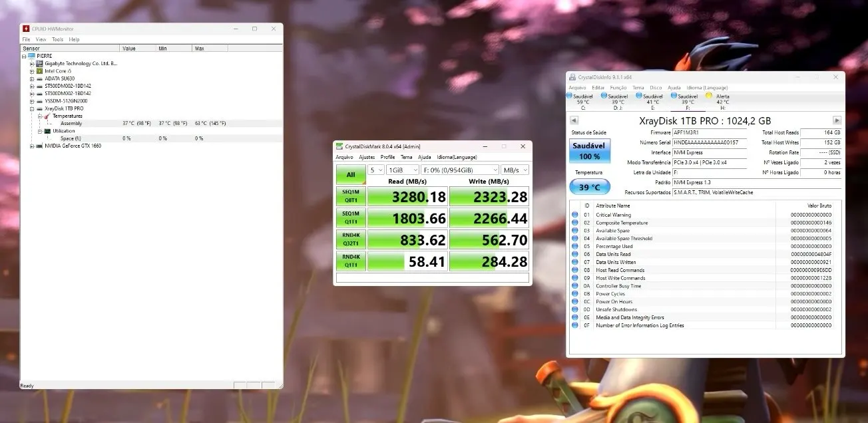868x423 pixels.
Task: Open Idioma (Language) menu in CrystalDiskInfo
Action: 707,88
